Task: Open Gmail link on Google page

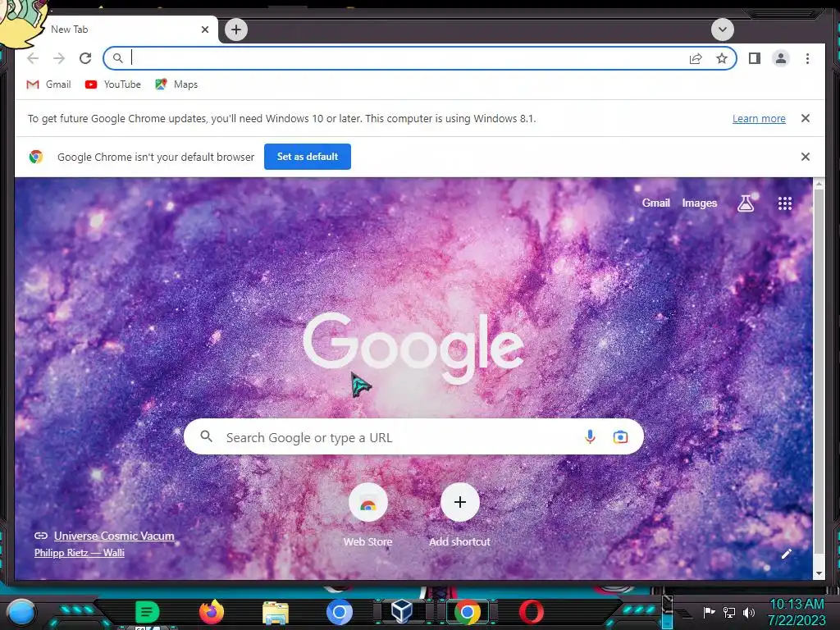Action: point(655,203)
